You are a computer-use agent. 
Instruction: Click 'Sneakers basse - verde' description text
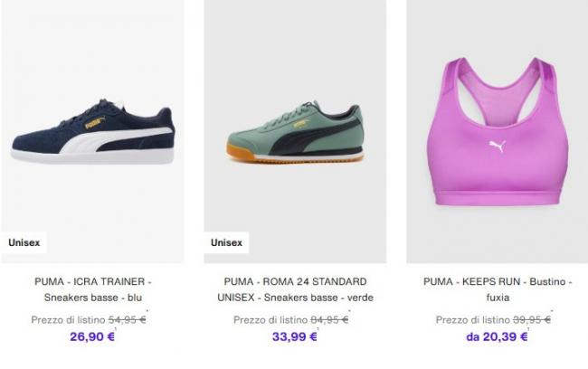pos(318,298)
